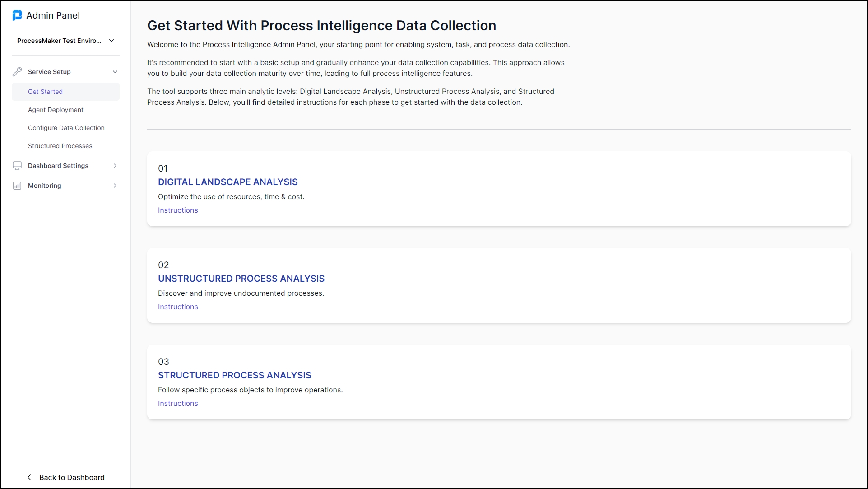Open Digital Landscape Analysis Instructions link
This screenshot has height=489, width=868.
point(178,210)
